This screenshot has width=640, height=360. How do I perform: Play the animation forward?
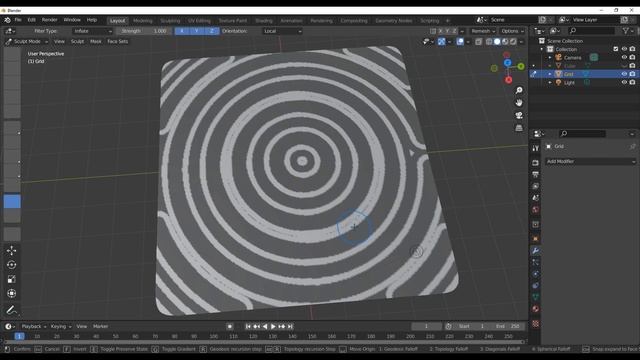coord(273,327)
